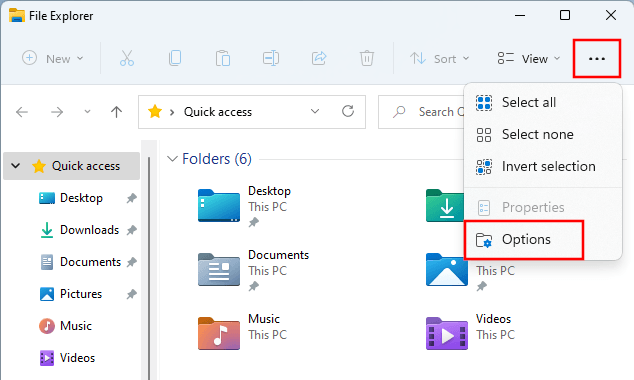Click the pin icon beside sidebar Pictures

coord(131,294)
